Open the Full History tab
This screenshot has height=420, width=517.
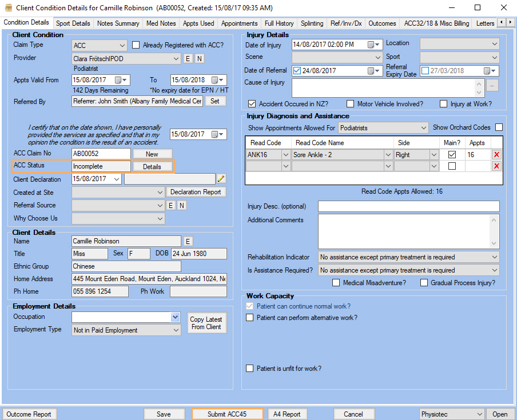point(279,23)
